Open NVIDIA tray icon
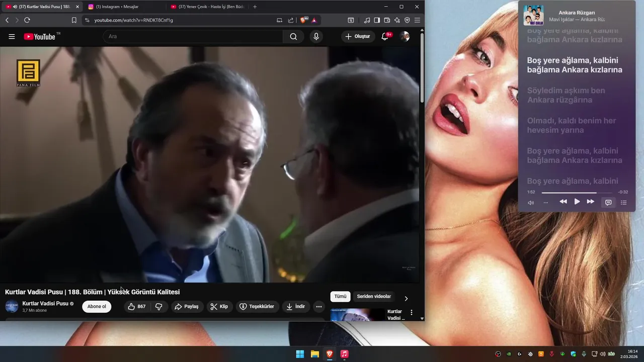Screen dimensions: 644x362 509,354
